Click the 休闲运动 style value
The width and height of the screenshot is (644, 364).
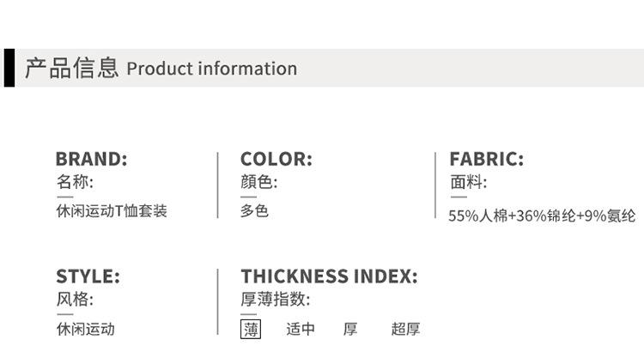pyautogui.click(x=86, y=329)
